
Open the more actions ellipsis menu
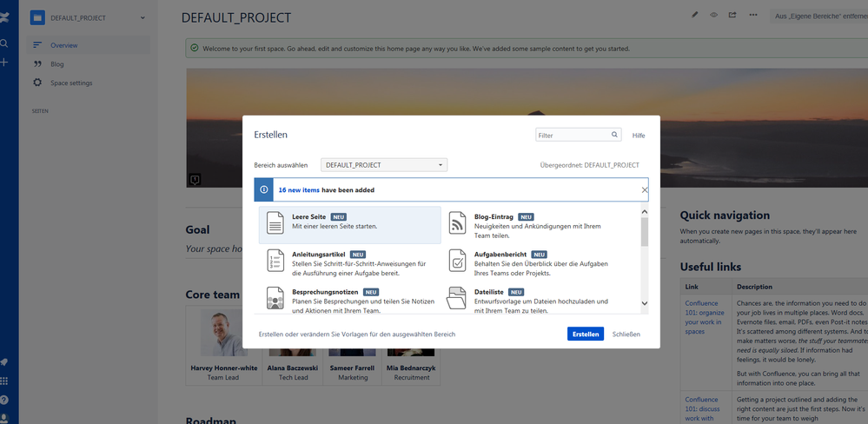[752, 15]
